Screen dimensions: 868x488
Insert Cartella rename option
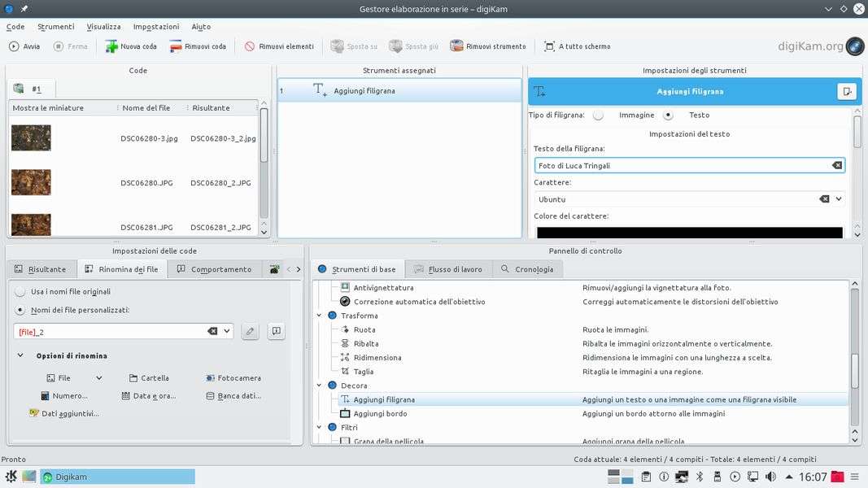[x=149, y=378]
